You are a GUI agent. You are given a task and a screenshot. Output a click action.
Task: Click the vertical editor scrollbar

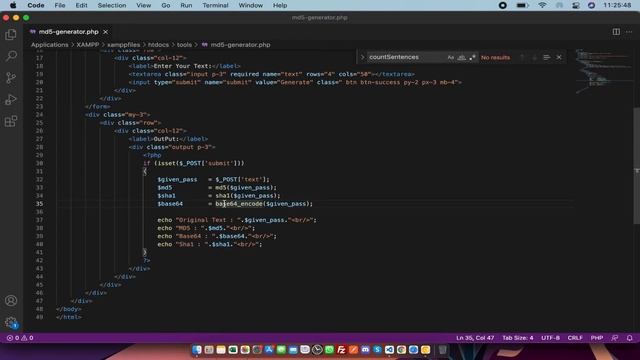636,166
